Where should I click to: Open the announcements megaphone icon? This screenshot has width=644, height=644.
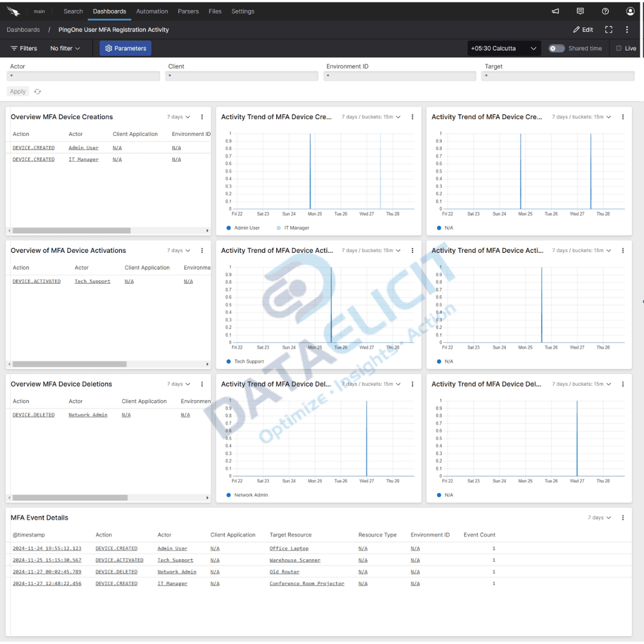point(555,11)
